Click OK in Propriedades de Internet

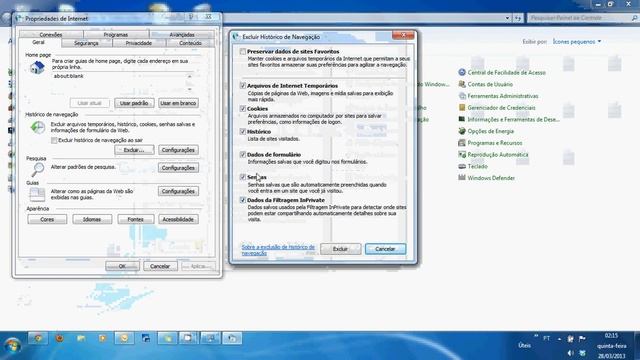pos(122,266)
